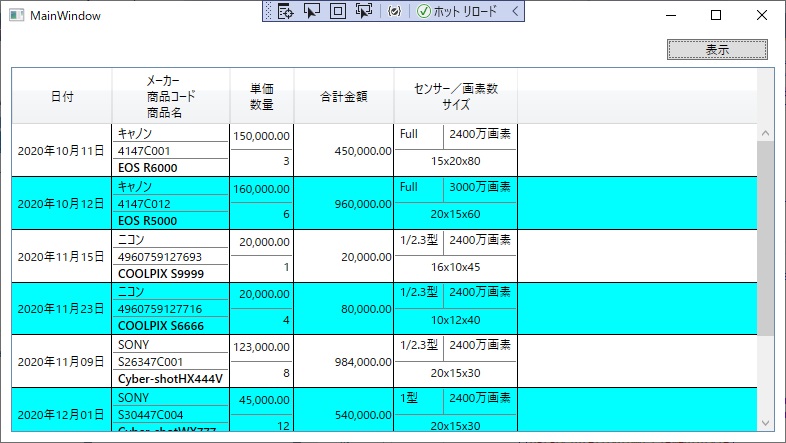Minimize the MainWindow window
This screenshot has width=786, height=443.
pos(671,15)
